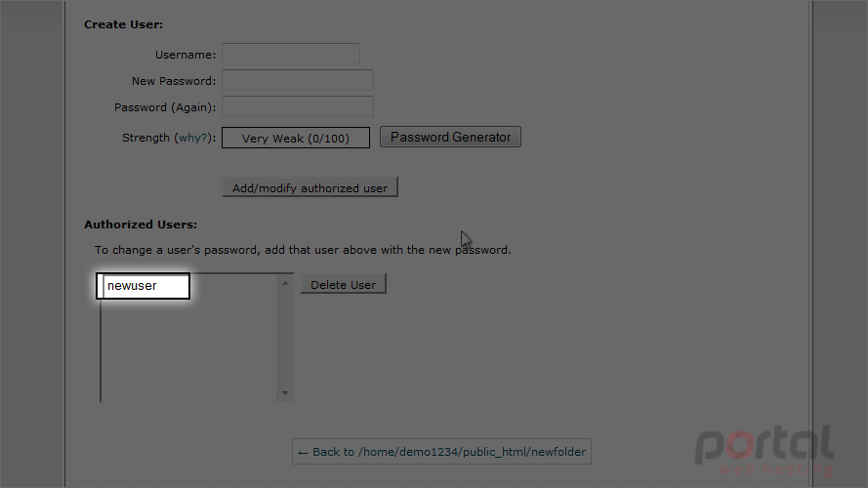Click the Username input field
The height and width of the screenshot is (488, 868).
[291, 54]
